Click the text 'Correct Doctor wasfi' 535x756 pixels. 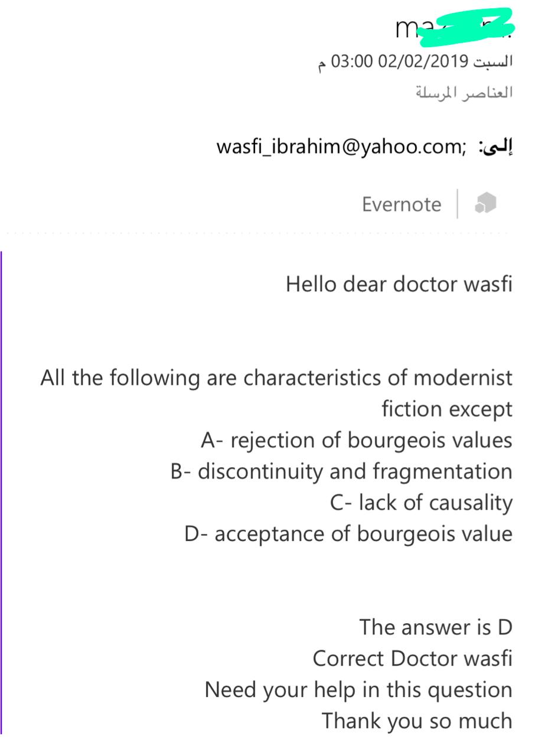click(x=412, y=659)
